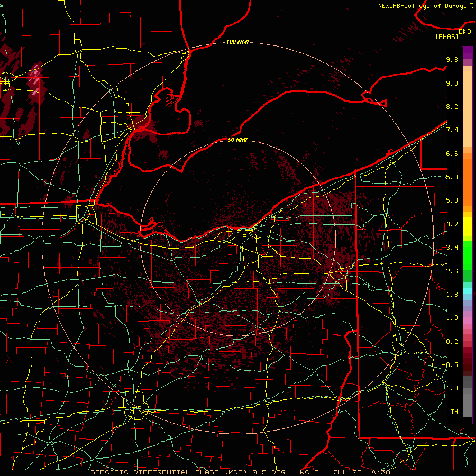Click the 5.0 value on the color scale

click(452, 200)
